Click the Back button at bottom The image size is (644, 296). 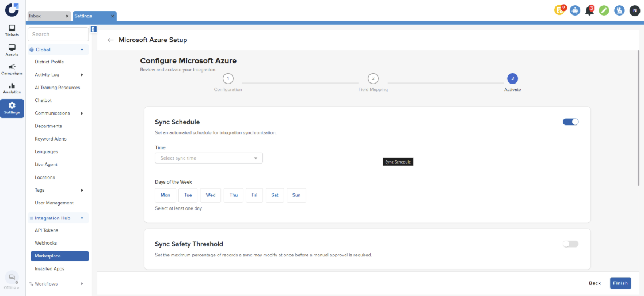pyautogui.click(x=595, y=283)
